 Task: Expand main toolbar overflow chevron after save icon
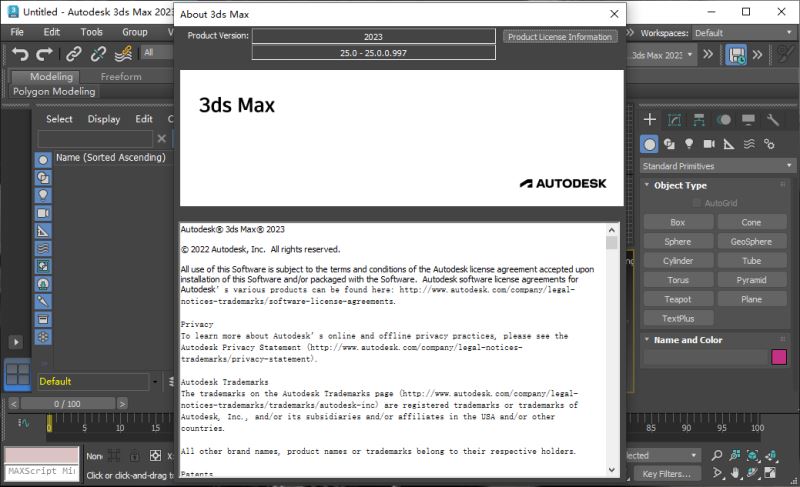[758, 55]
